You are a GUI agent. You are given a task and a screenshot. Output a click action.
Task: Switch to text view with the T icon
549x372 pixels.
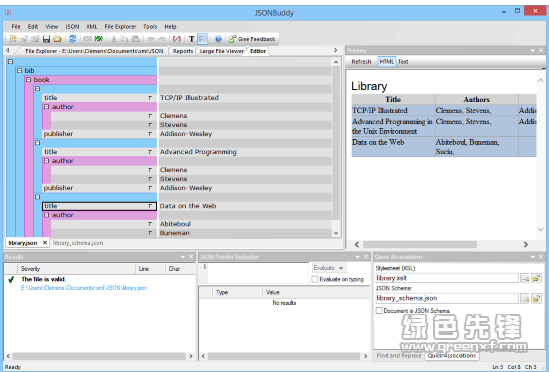192,39
